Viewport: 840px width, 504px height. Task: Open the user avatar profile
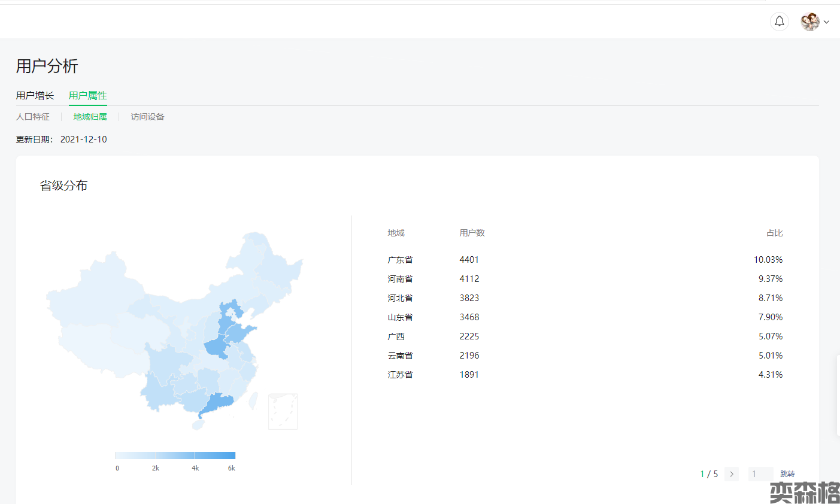click(x=810, y=22)
